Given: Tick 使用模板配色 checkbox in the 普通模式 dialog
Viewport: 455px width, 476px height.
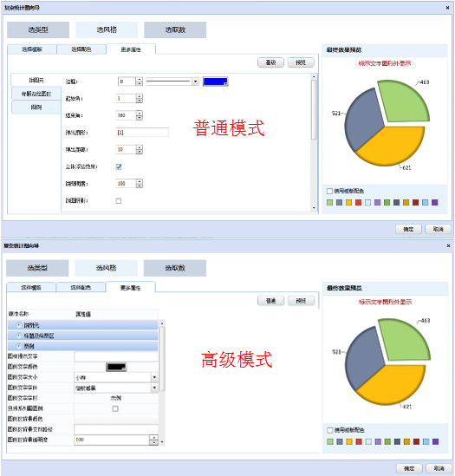Looking at the screenshot, I should pyautogui.click(x=329, y=191).
